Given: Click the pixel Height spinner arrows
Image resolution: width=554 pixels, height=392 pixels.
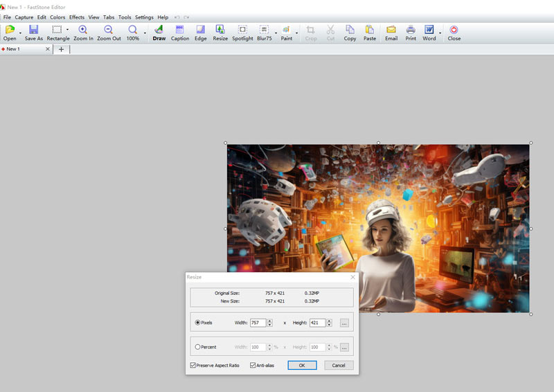Looking at the screenshot, I should coord(330,323).
